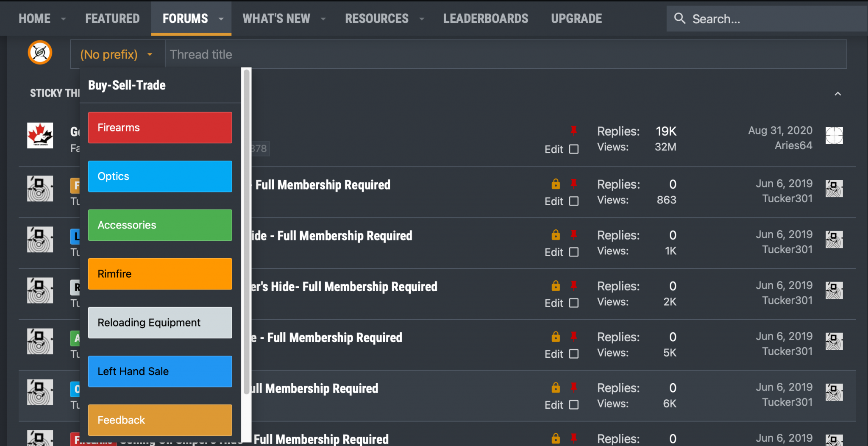The height and width of the screenshot is (446, 868).
Task: Pick the orange Rimfire prefix swatch
Action: point(160,274)
